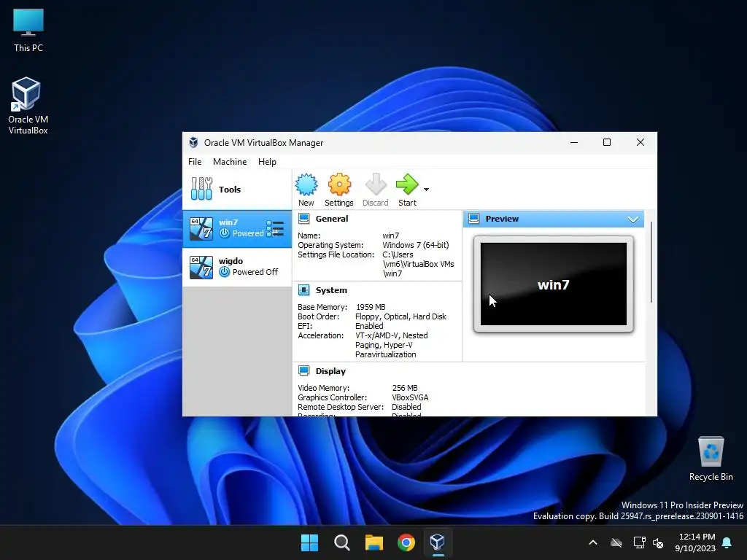Click the Display section icon
Image resolution: width=747 pixels, height=560 pixels.
coord(304,371)
